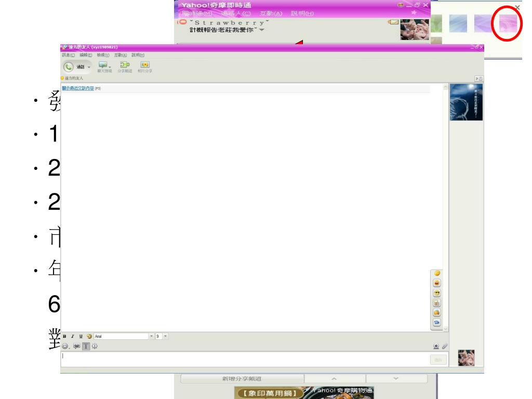Click the webcam icon
The height and width of the screenshot is (399, 532).
[x=436, y=346]
